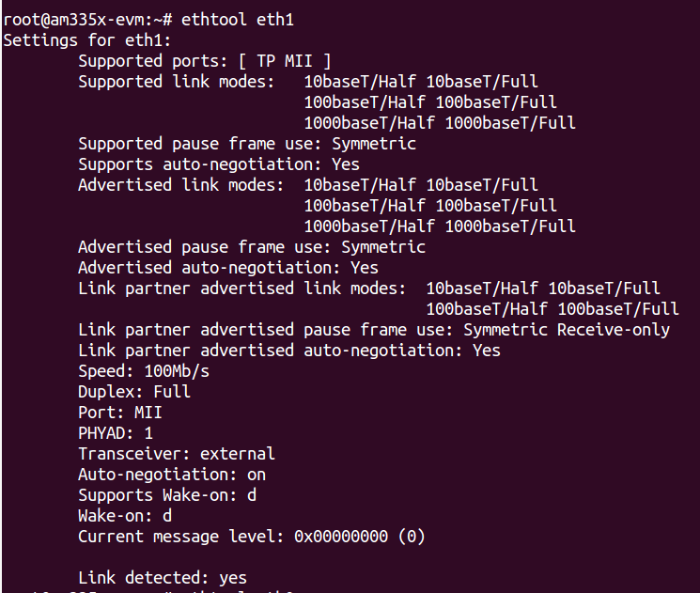Click the "Duplex: Full" line
Image resolution: width=700 pixels, height=593 pixels.
pyautogui.click(x=134, y=392)
